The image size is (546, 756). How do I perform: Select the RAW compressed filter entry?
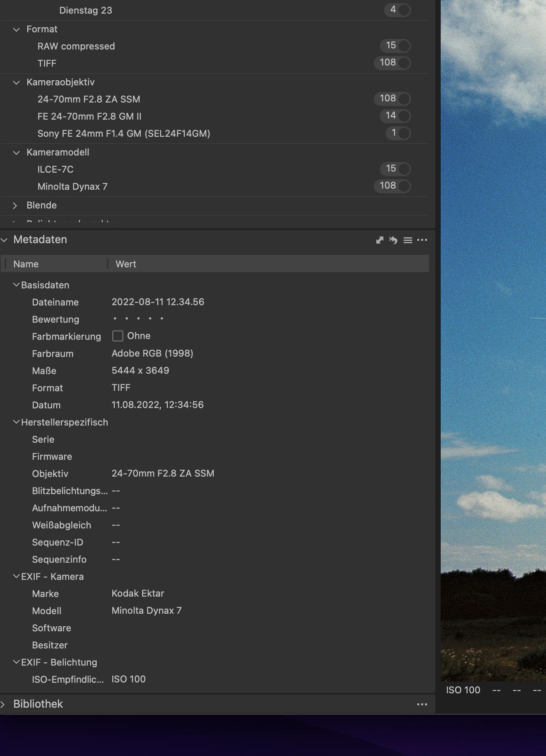[76, 46]
